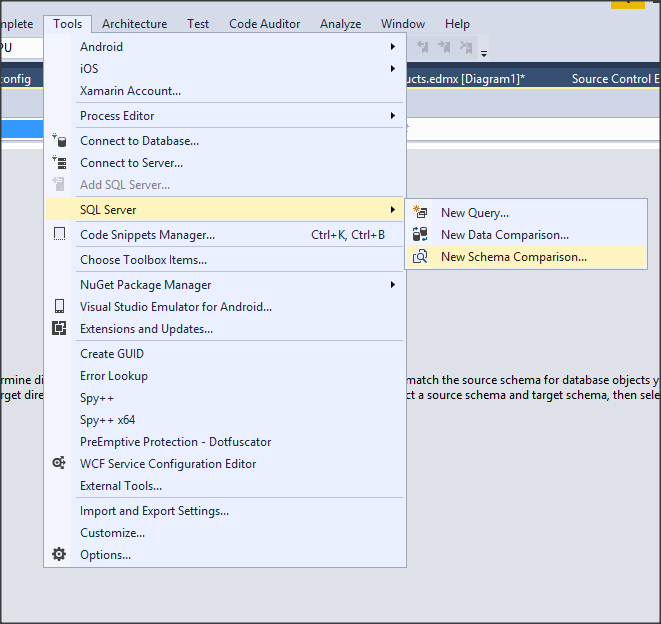Open PreEmptive Protection - Dotfuscator

click(225, 441)
